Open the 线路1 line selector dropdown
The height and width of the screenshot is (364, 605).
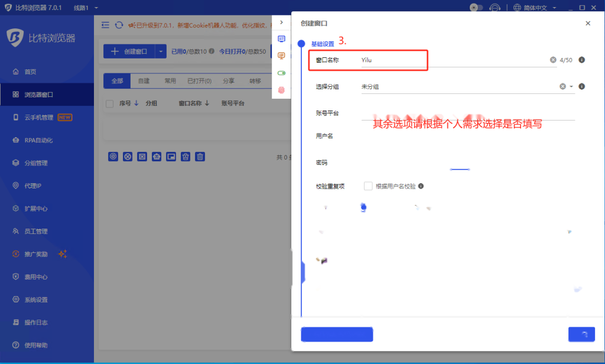point(86,8)
